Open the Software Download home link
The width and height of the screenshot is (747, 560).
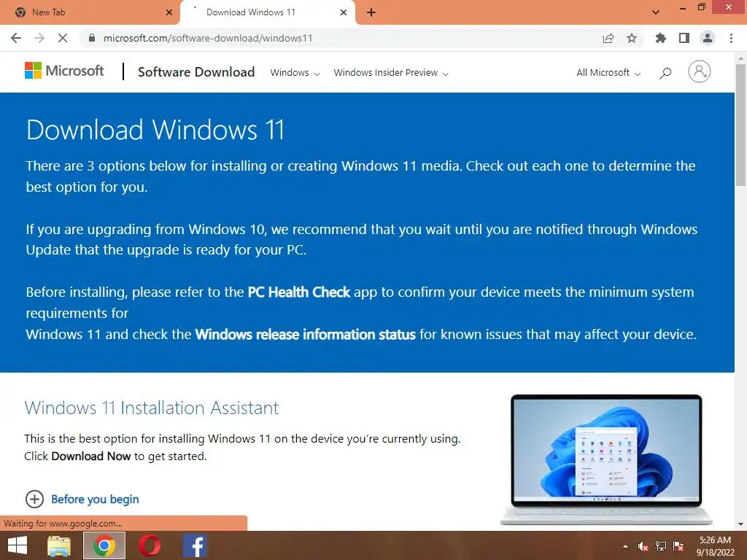196,72
